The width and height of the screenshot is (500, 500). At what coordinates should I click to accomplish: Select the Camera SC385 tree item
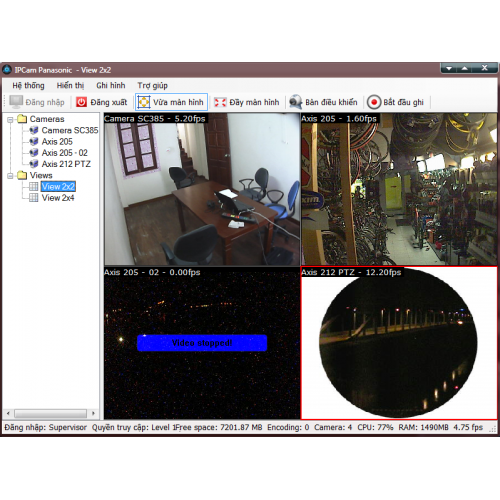[70, 130]
